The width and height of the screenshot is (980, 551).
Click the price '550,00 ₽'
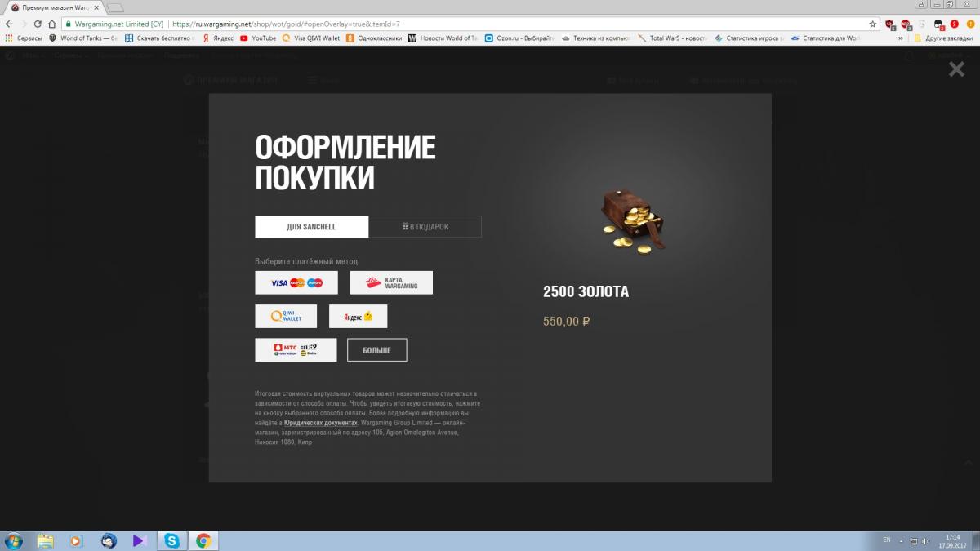click(566, 322)
